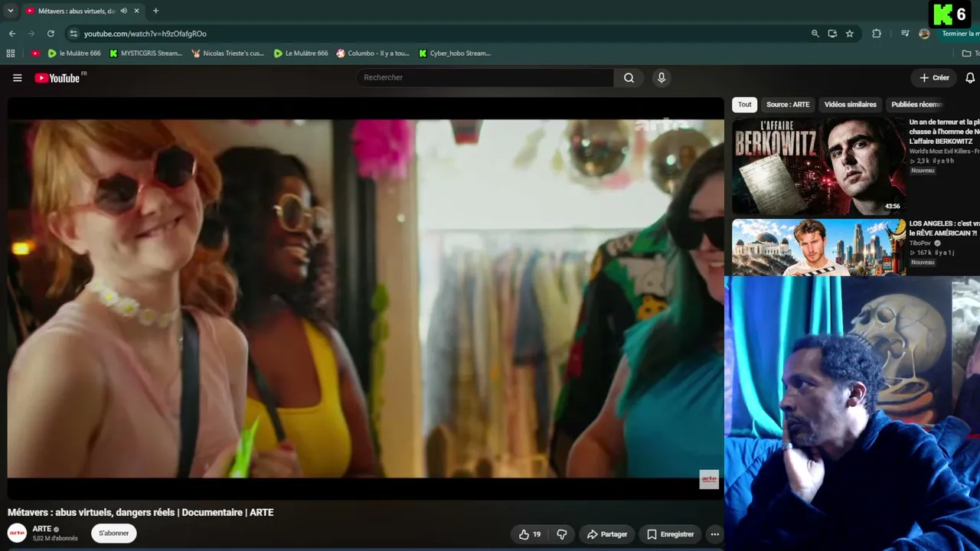Go back with browser back arrow

tap(12, 34)
